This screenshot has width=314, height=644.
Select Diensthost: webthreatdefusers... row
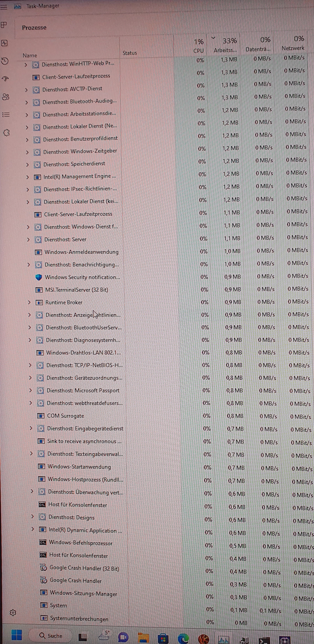click(x=85, y=403)
